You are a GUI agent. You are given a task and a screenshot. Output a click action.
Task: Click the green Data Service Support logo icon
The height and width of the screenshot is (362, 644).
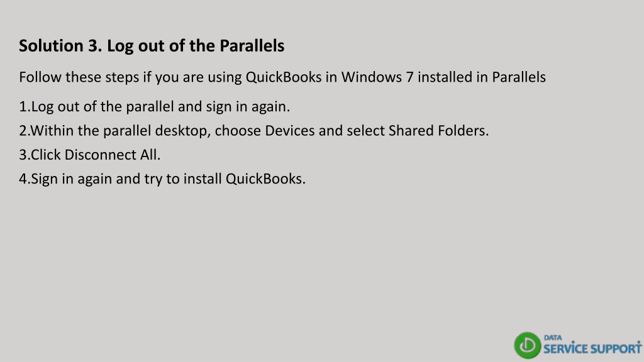point(528,345)
